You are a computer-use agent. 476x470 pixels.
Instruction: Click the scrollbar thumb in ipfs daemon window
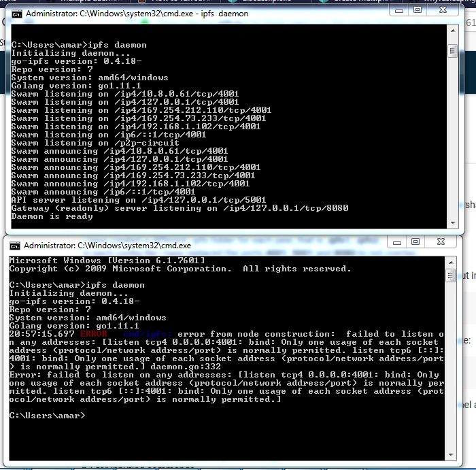coord(453,51)
